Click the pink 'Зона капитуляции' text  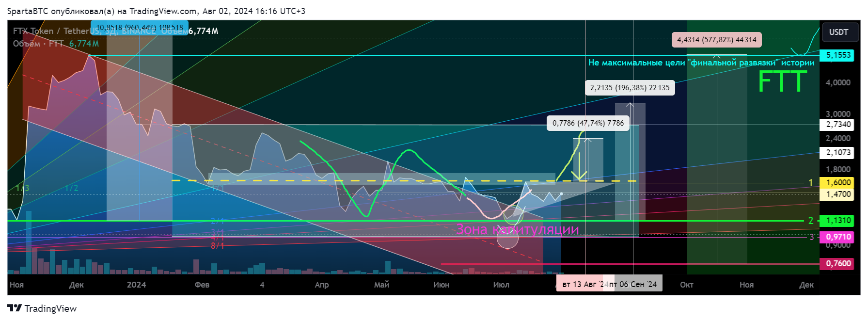point(518,229)
